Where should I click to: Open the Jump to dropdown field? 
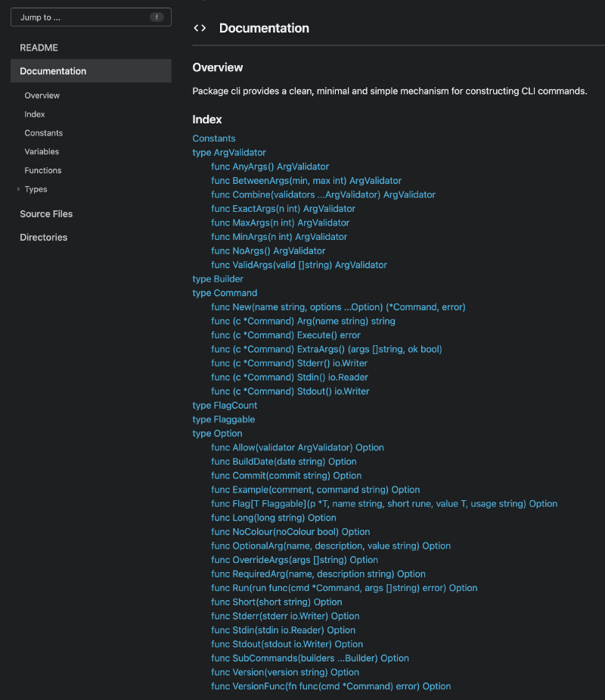pos(91,17)
